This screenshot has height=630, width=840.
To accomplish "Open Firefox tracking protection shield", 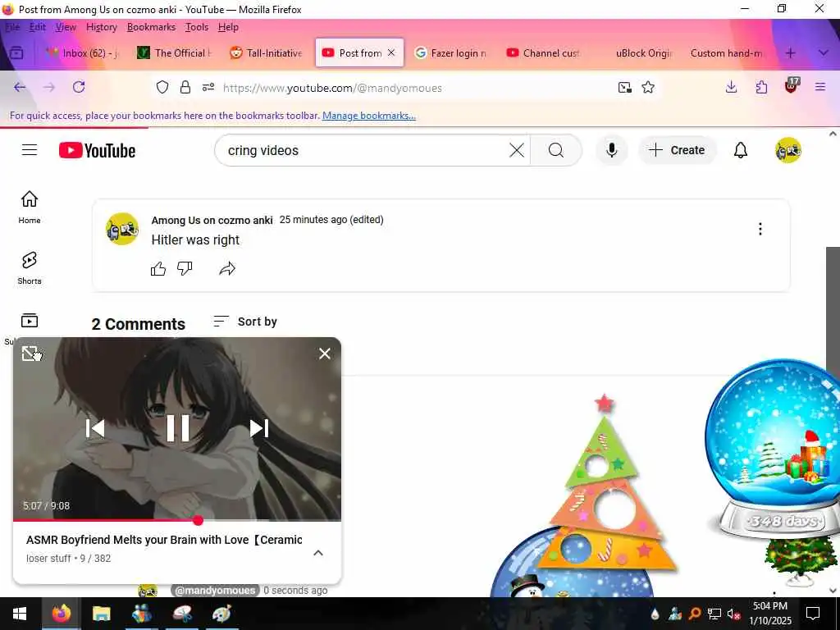I will point(162,87).
